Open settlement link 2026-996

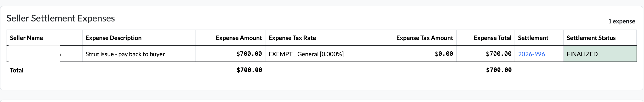click(x=531, y=54)
